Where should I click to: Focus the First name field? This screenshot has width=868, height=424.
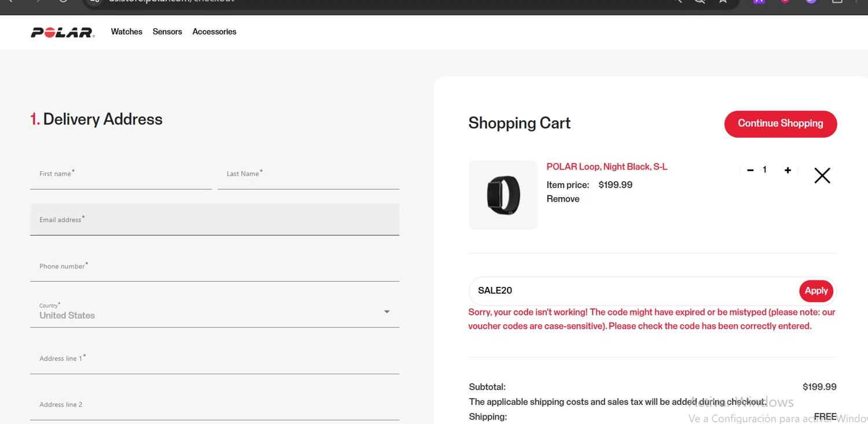coord(121,174)
